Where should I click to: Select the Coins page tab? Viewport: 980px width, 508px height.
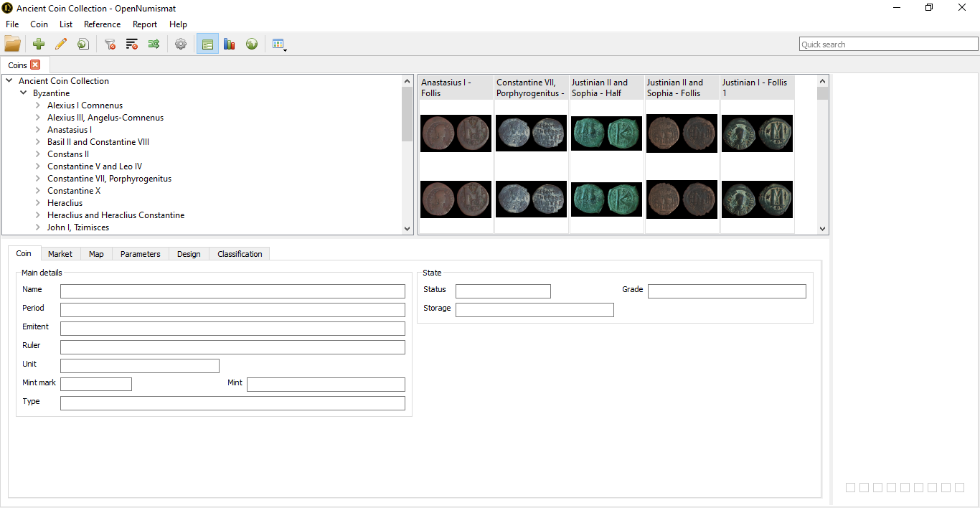coord(17,65)
